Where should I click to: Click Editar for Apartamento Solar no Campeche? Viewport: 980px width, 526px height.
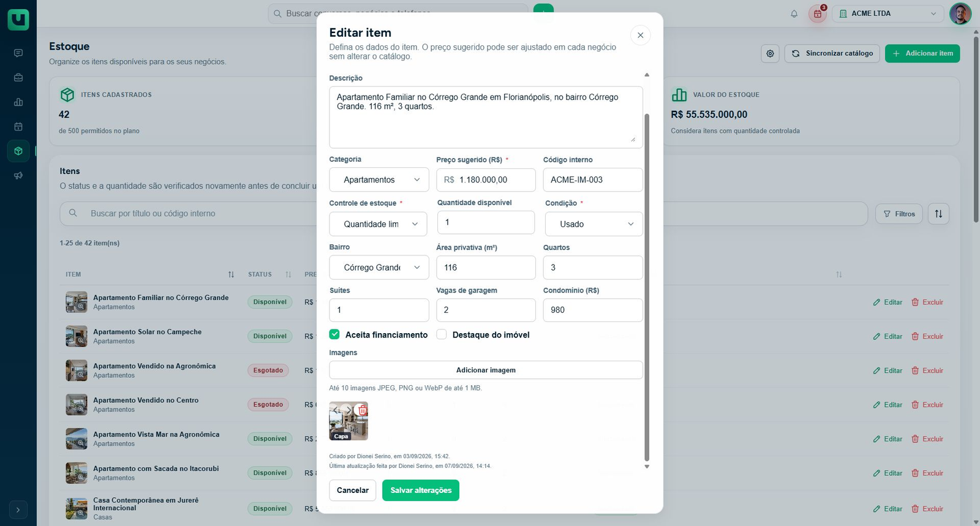[888, 336]
